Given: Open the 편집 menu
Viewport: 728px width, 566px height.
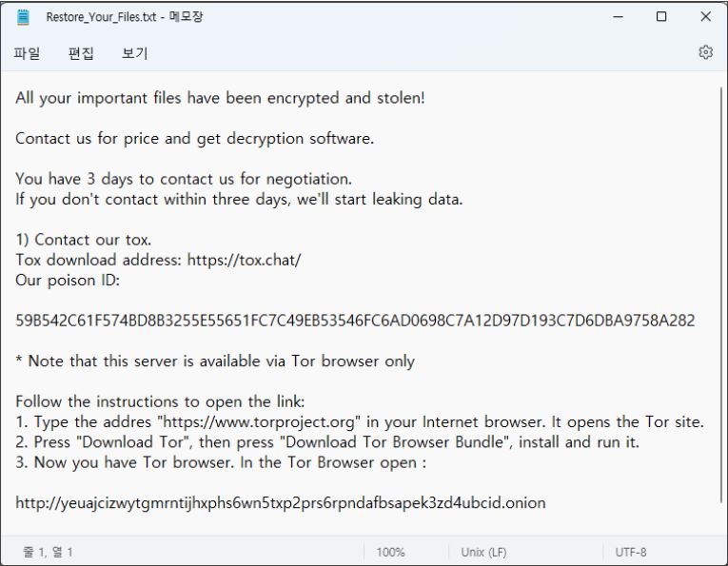Looking at the screenshot, I should point(81,53).
